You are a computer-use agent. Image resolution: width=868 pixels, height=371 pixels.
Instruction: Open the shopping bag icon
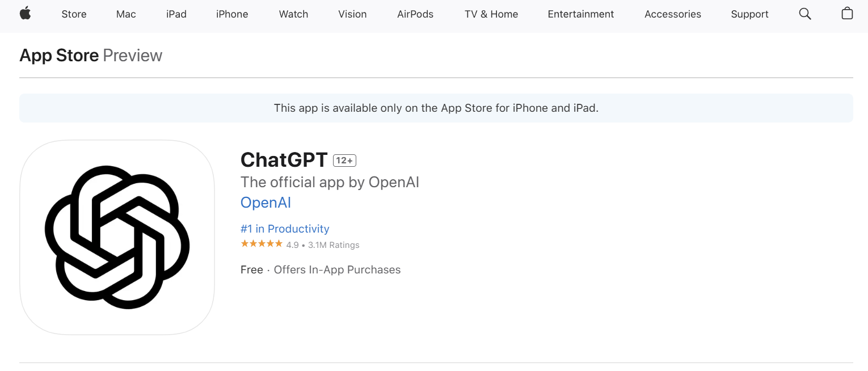pyautogui.click(x=847, y=14)
